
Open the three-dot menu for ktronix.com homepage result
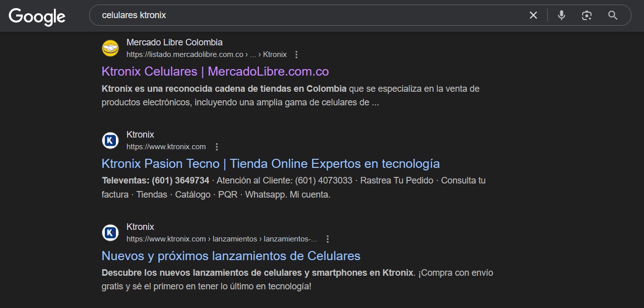[217, 147]
